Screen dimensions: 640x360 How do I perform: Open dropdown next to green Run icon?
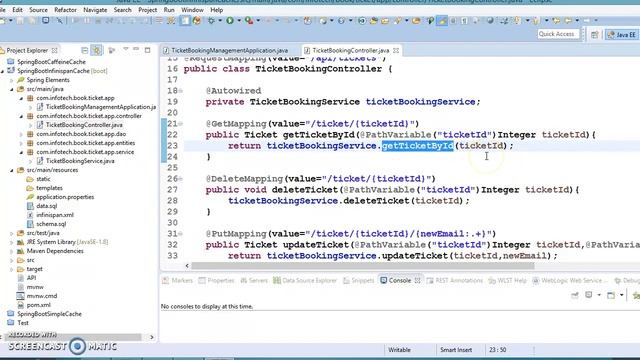239,20
